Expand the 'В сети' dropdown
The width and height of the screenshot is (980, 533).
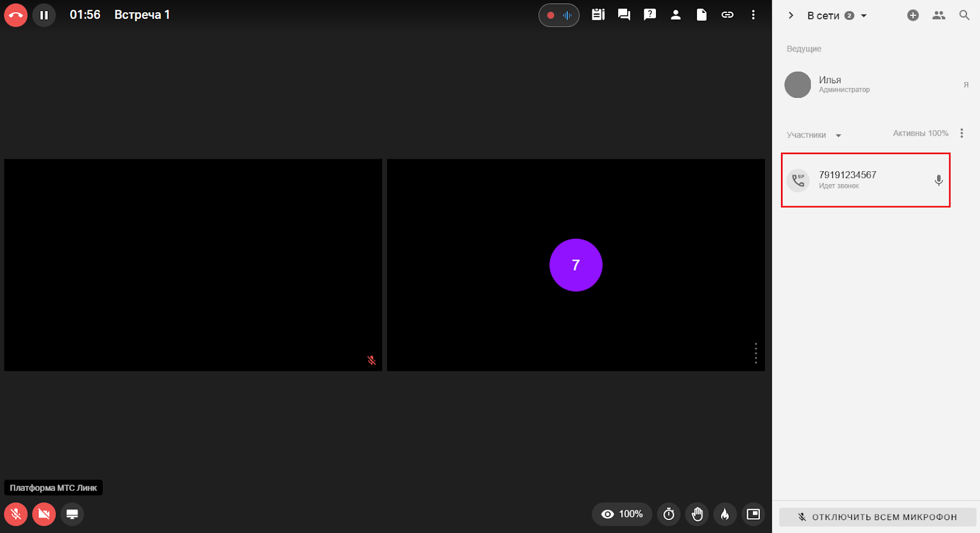coord(864,16)
